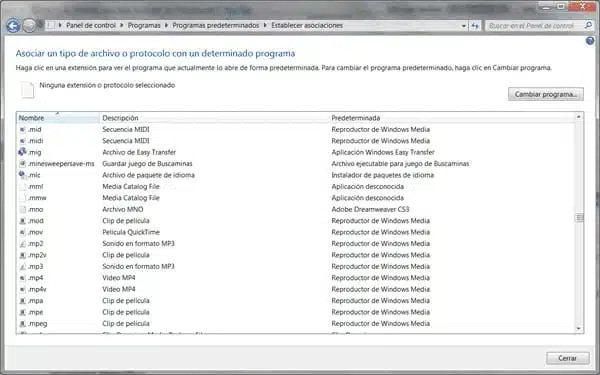The width and height of the screenshot is (600, 375).
Task: Click the .mp2 audio icon
Action: click(x=23, y=244)
